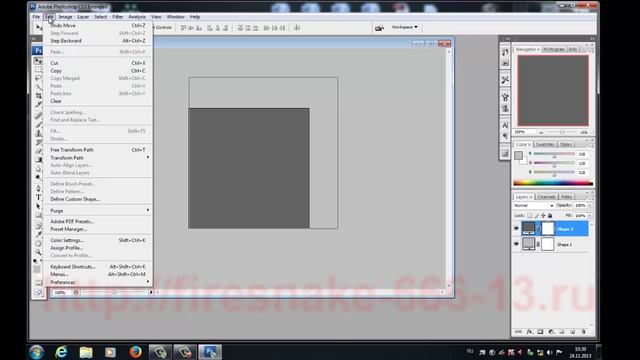
Task: Select the Lasso tool in toolbox
Action: pos(38,78)
